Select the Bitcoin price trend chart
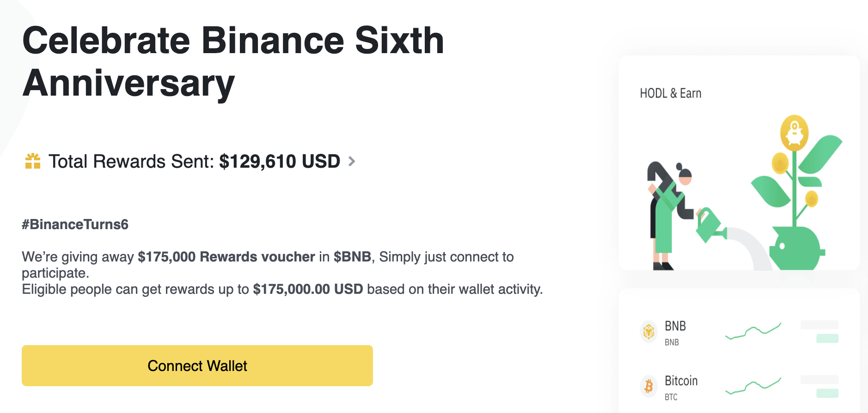This screenshot has width=868, height=413. [x=753, y=385]
